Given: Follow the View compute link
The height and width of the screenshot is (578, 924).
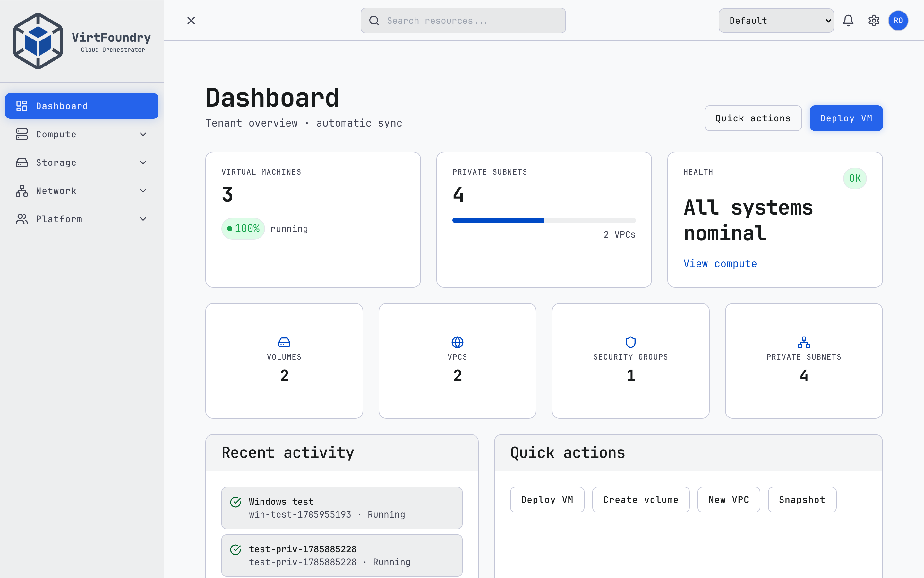Looking at the screenshot, I should coord(720,264).
